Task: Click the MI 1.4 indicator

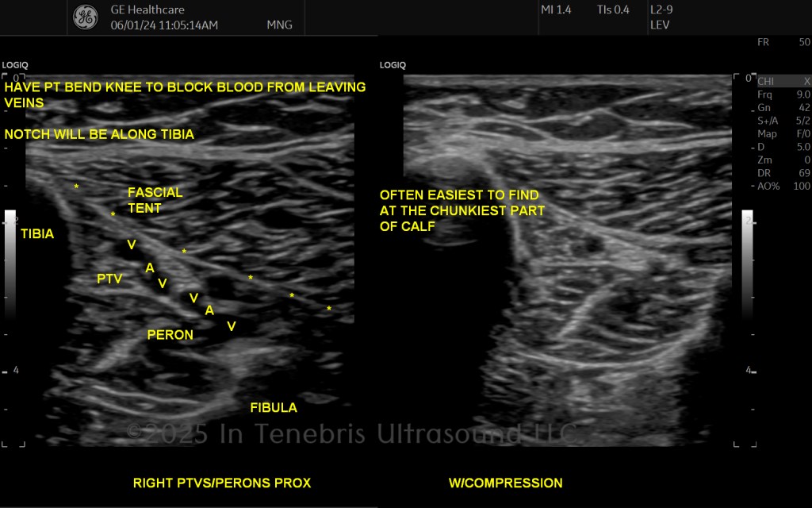Action: tap(556, 10)
